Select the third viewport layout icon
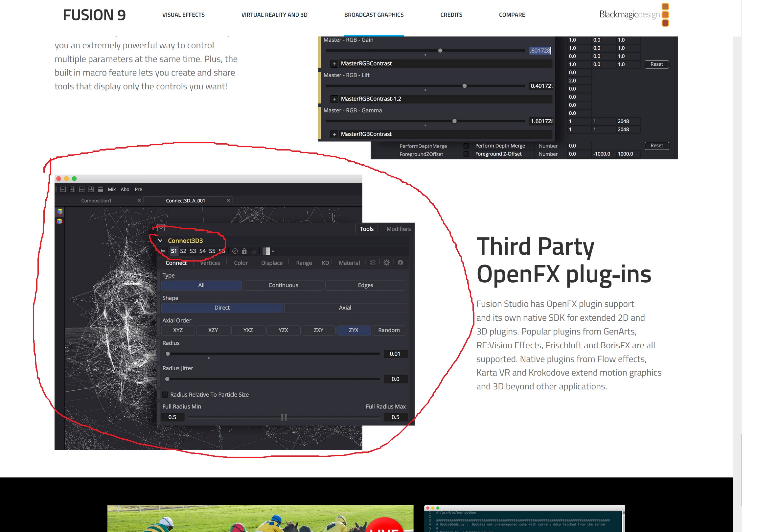The image size is (757, 532). pyautogui.click(x=82, y=189)
